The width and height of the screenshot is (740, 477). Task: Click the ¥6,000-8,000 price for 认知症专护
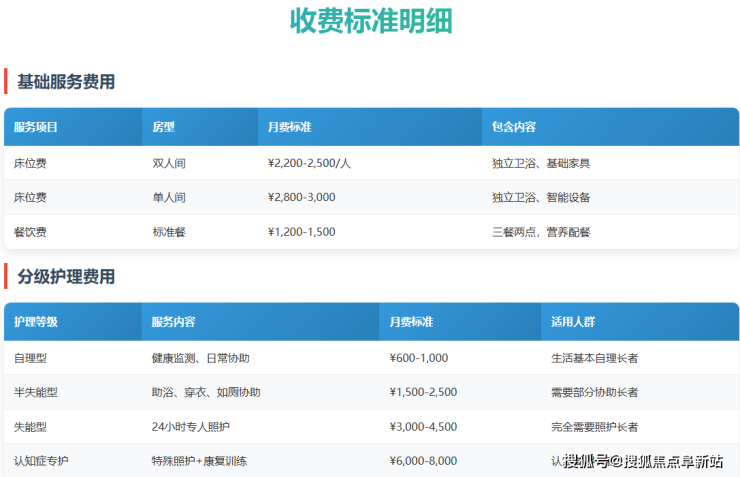click(423, 461)
